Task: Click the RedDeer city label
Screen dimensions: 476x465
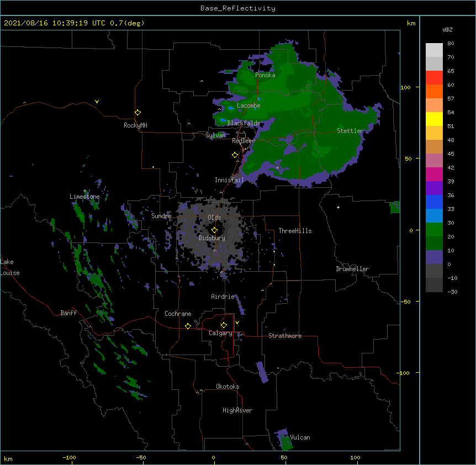Action: pos(243,141)
